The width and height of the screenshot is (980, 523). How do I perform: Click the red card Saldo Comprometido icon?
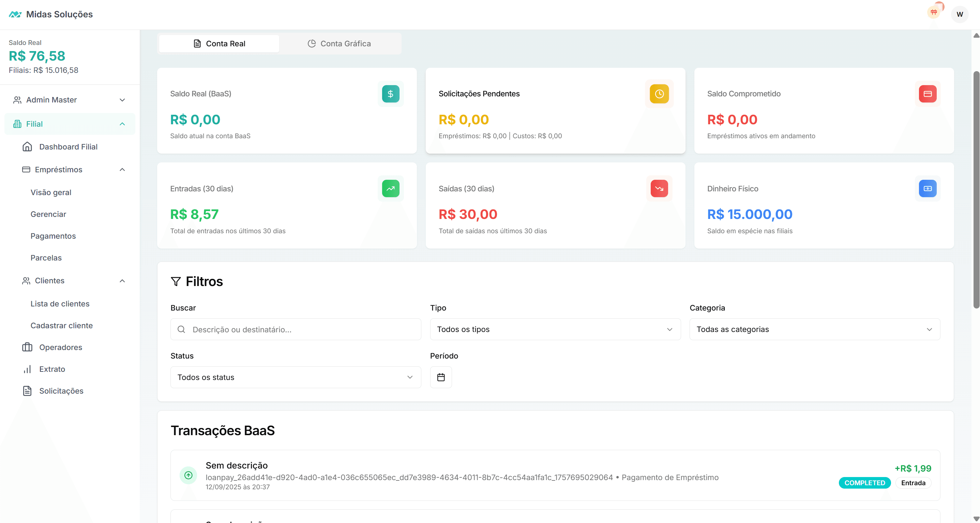click(927, 94)
